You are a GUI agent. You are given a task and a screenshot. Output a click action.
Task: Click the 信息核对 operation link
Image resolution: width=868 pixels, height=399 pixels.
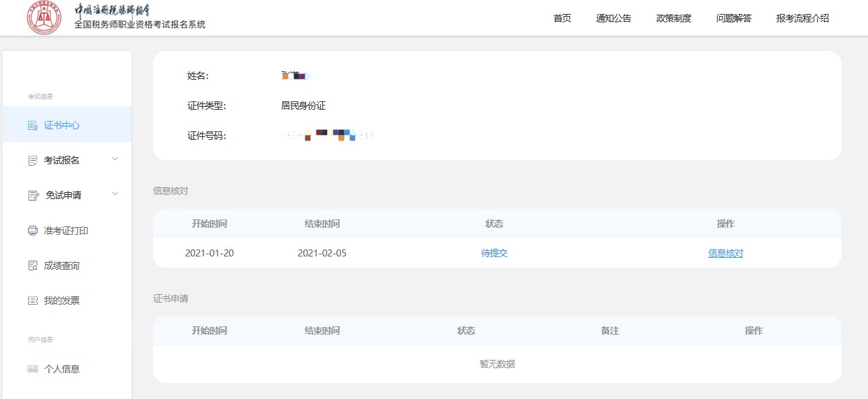point(725,253)
